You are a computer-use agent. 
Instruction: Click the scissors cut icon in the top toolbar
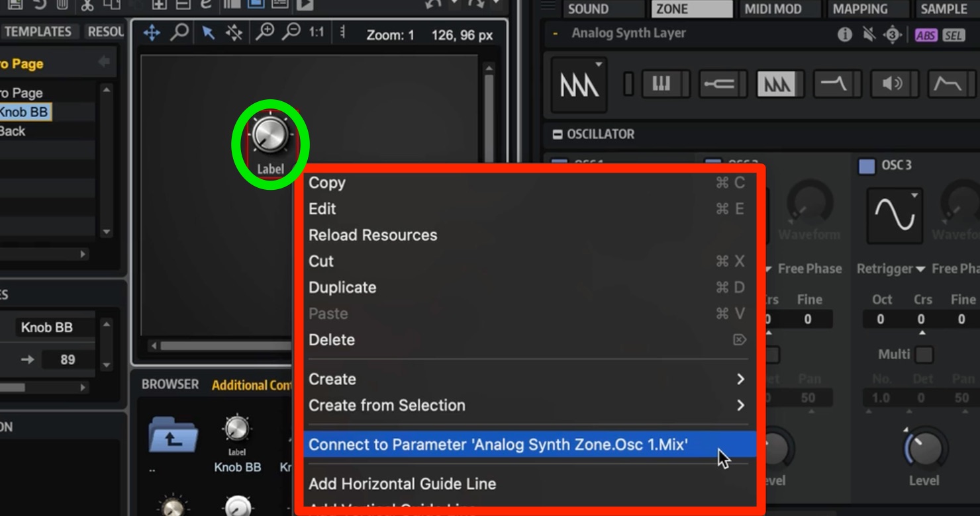tap(87, 5)
